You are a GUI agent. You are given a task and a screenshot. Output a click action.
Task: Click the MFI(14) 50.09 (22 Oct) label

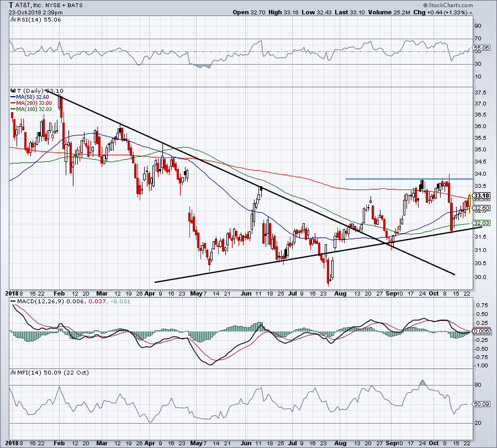coord(52,372)
